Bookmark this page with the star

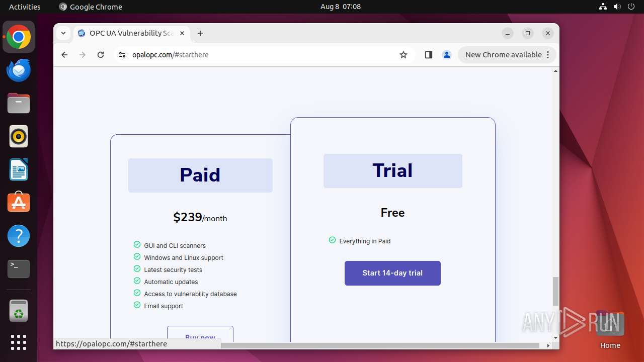tap(404, 55)
